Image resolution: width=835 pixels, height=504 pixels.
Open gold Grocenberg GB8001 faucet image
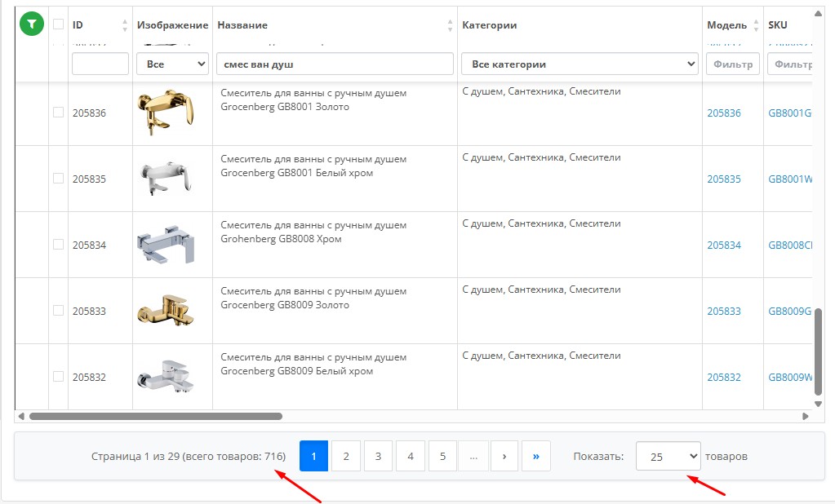(x=166, y=113)
